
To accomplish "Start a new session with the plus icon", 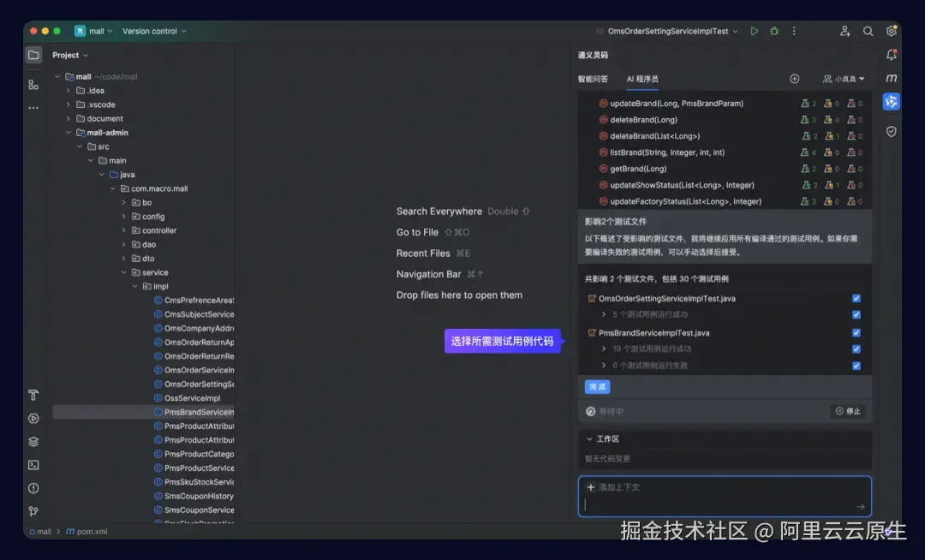I will (794, 78).
